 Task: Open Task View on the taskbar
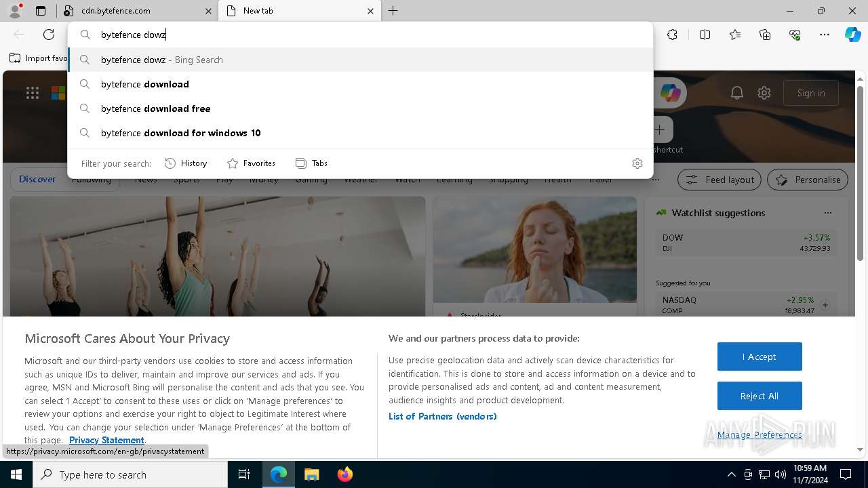pyautogui.click(x=244, y=474)
